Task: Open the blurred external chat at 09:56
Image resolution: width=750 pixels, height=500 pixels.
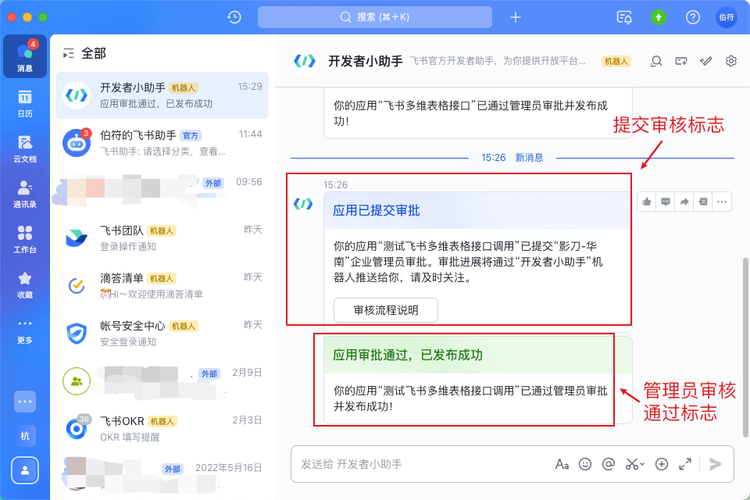Action: (x=162, y=190)
